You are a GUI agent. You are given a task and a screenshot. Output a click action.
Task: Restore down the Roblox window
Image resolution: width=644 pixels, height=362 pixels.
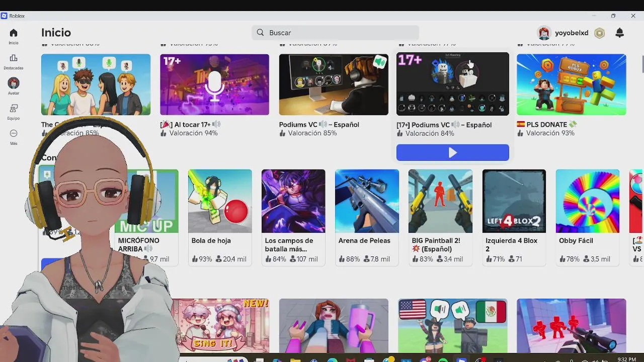click(613, 16)
